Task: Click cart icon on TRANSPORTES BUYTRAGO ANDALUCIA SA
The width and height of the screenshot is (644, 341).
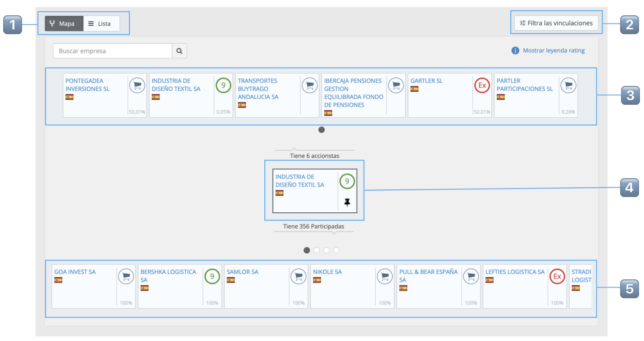Action: pyautogui.click(x=309, y=85)
